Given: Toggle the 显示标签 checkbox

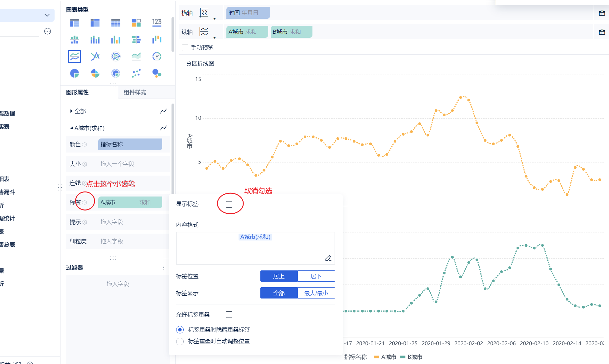Looking at the screenshot, I should (229, 204).
